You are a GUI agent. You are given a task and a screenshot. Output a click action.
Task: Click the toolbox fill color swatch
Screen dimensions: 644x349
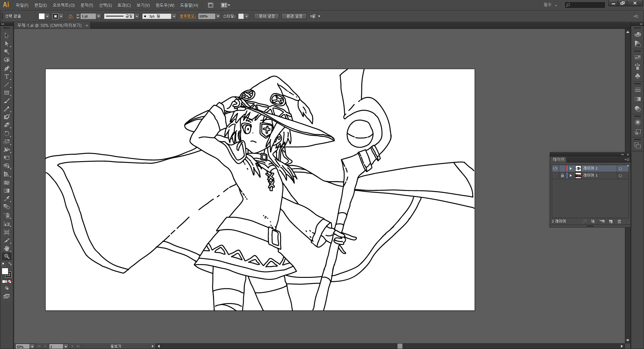[x=5, y=271]
